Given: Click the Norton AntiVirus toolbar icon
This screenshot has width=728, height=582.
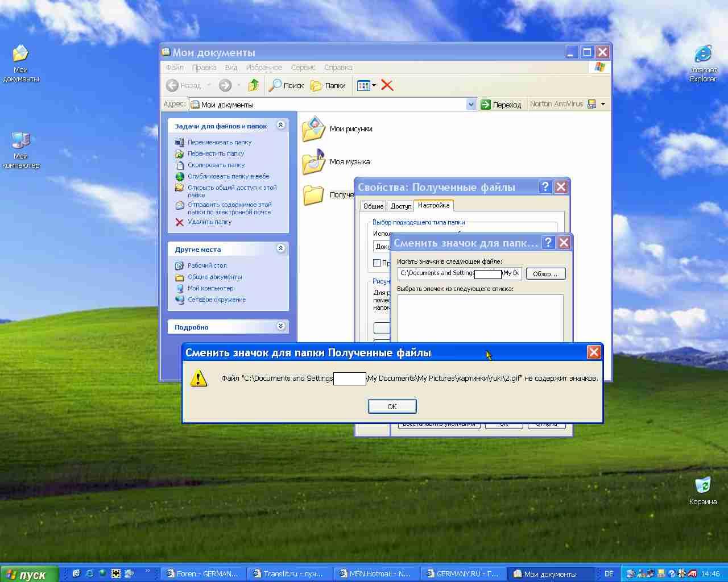Looking at the screenshot, I should pos(591,104).
